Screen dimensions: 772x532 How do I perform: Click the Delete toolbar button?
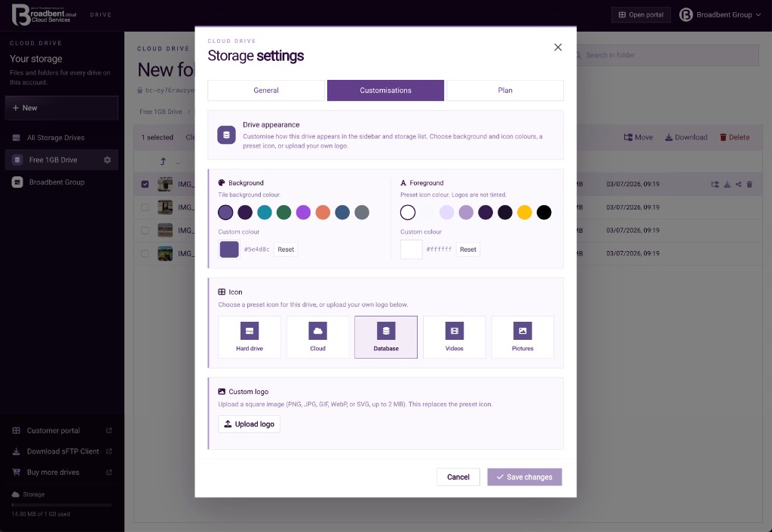pyautogui.click(x=734, y=137)
